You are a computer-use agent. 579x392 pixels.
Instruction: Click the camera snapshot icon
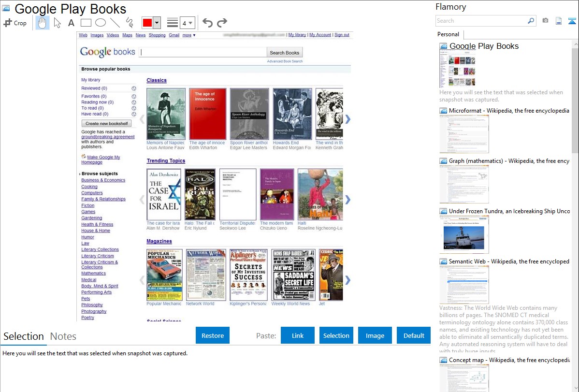[x=545, y=21]
